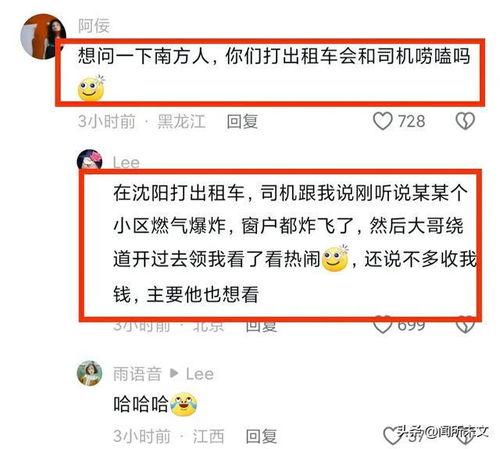Tap the laughing-crying emoji after 哈哈哈
This screenshot has width=500, height=449.
pyautogui.click(x=184, y=404)
